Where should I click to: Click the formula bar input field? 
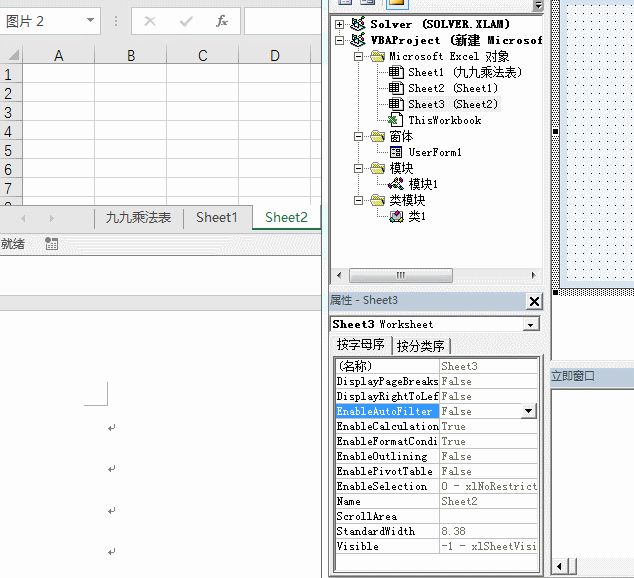pyautogui.click(x=283, y=21)
